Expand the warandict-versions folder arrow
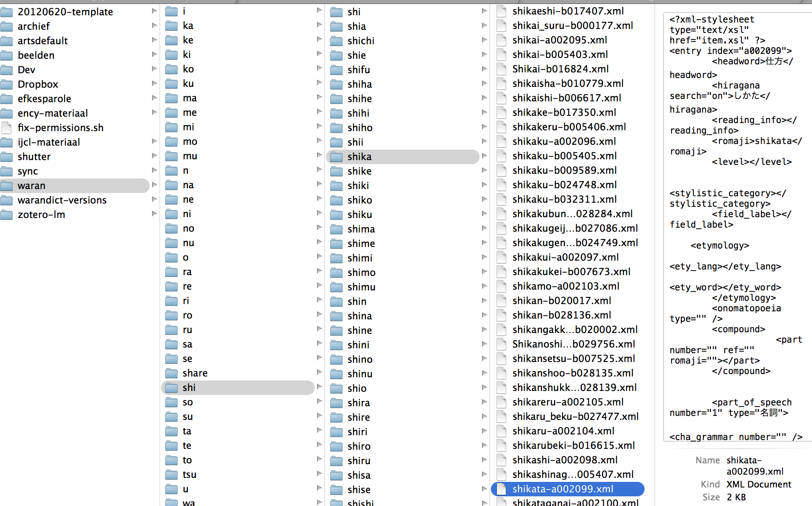This screenshot has height=506, width=812. point(154,200)
